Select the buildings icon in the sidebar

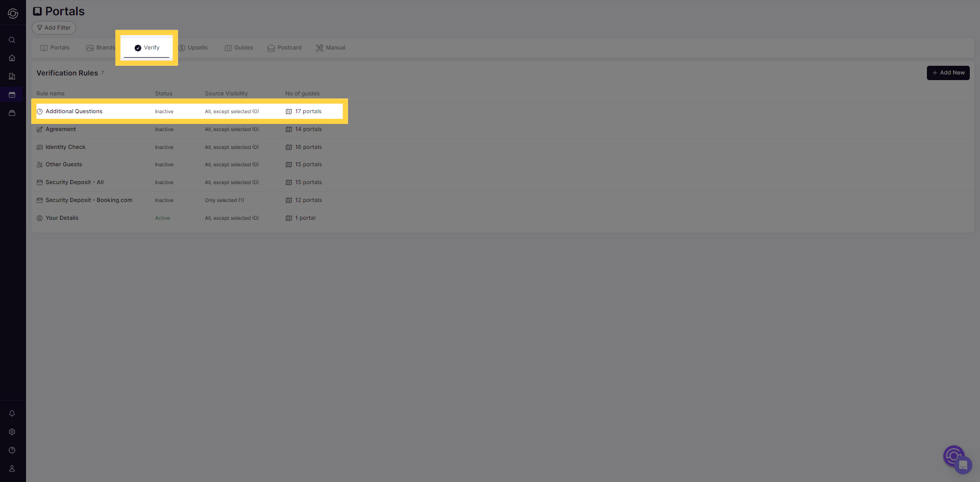12,76
